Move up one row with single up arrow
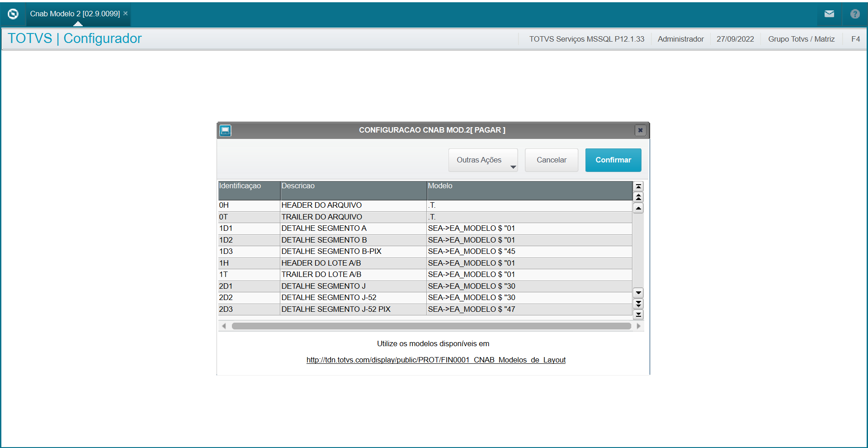The image size is (868, 448). point(638,208)
